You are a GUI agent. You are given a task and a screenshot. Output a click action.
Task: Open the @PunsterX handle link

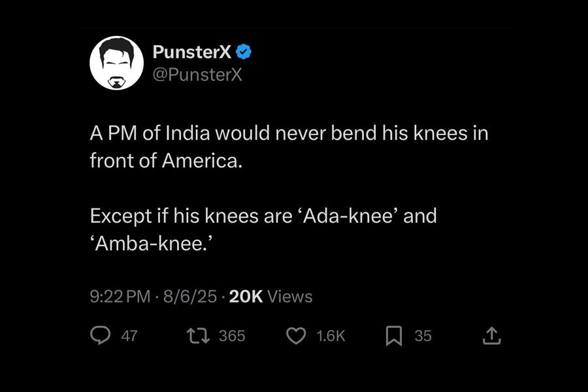pyautogui.click(x=197, y=74)
